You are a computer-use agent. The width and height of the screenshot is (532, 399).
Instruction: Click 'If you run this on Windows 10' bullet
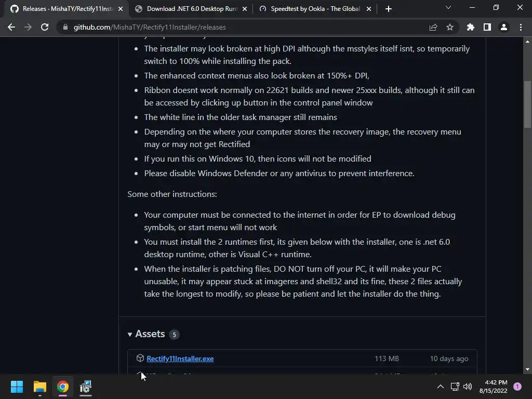pos(258,159)
